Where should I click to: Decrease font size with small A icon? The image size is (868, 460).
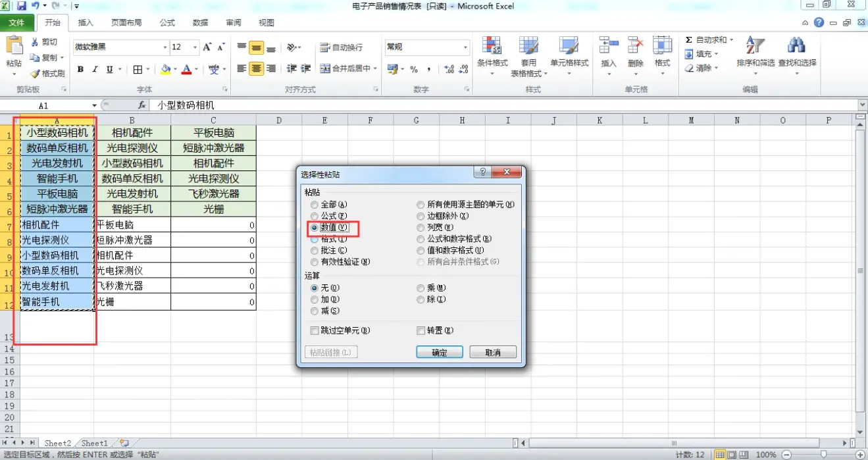pos(220,47)
